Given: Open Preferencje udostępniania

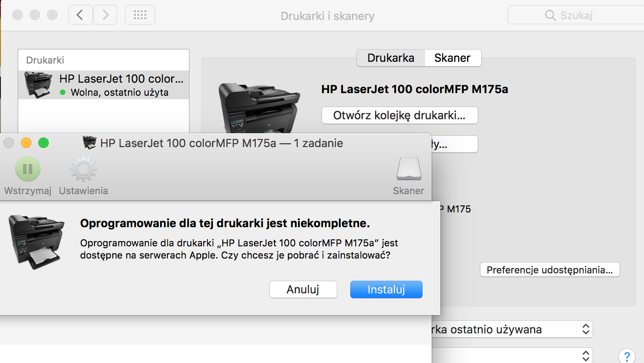Looking at the screenshot, I should 549,269.
